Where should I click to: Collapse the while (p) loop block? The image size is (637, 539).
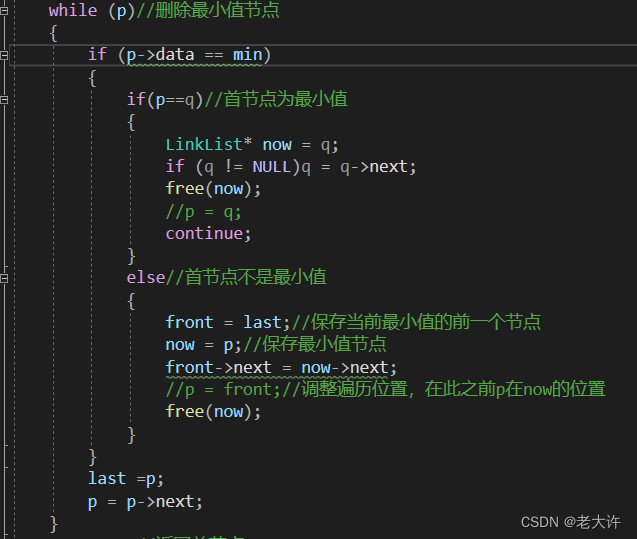4,11
